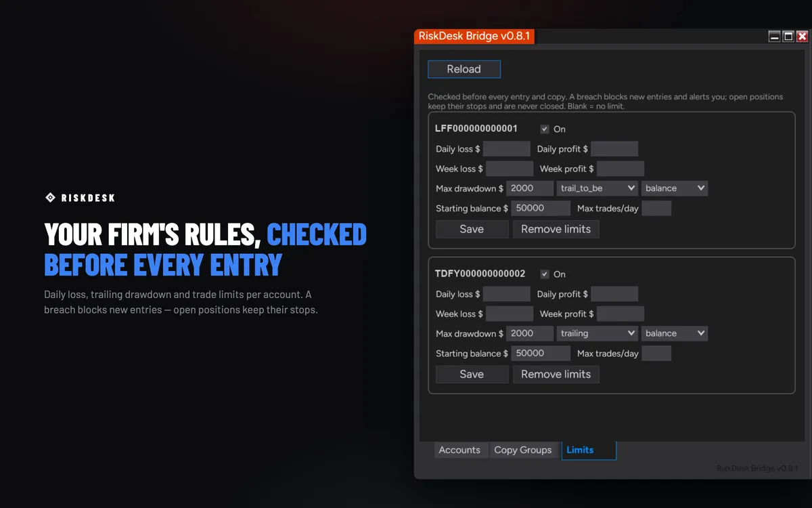The width and height of the screenshot is (812, 508).
Task: Click the Max drawdown field of TDFY000000000002
Action: (531, 333)
